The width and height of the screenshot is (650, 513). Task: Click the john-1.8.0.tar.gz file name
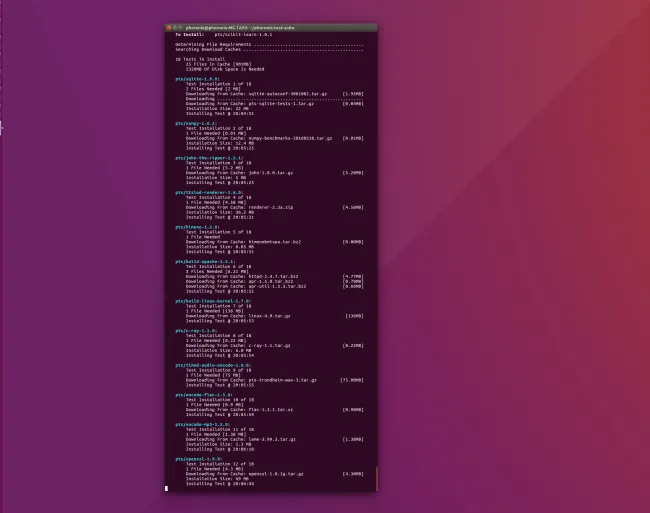click(x=271, y=173)
